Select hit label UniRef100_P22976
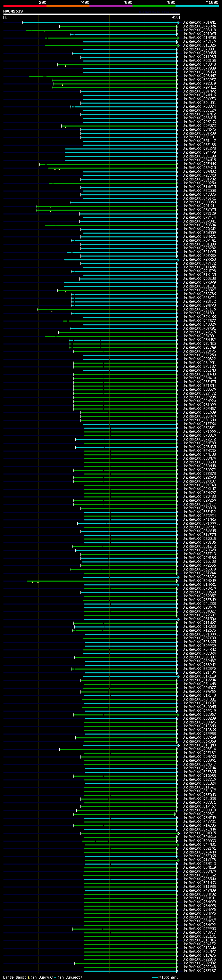 click(199, 959)
